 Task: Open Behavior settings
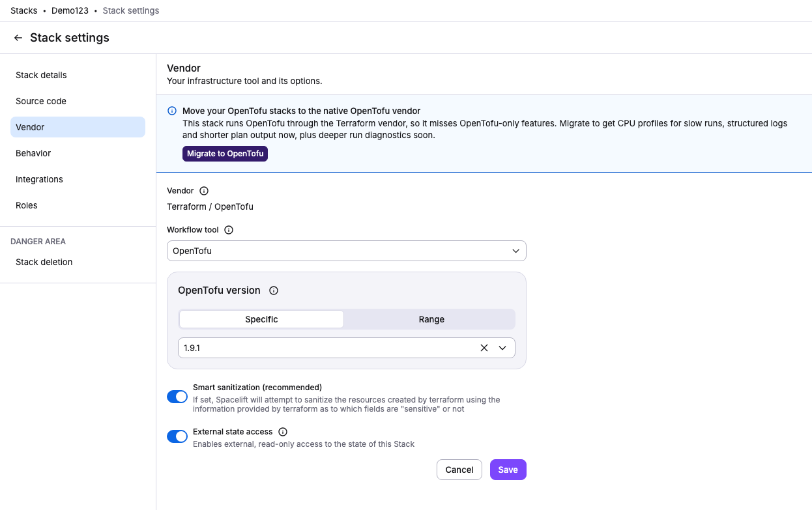[78, 153]
